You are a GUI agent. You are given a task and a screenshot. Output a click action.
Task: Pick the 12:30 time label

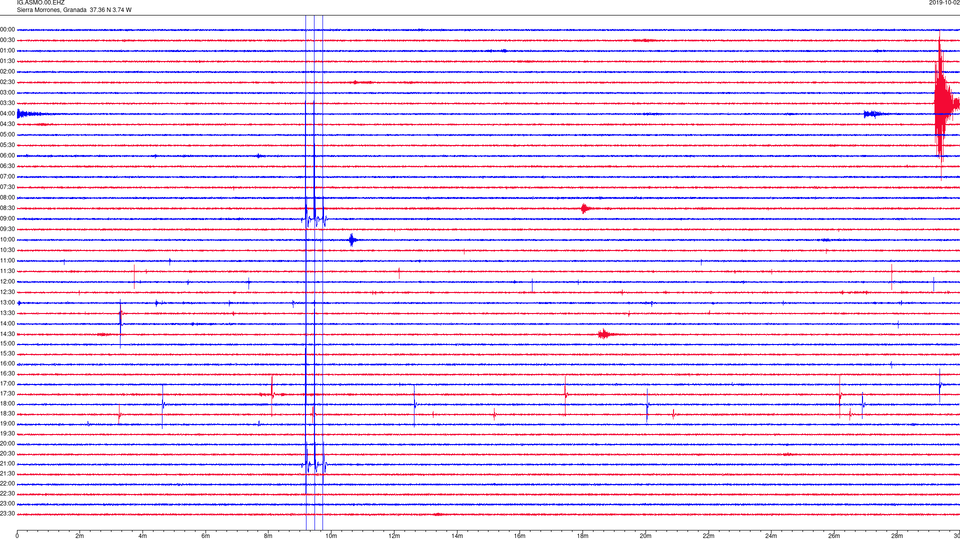[x=7, y=292]
